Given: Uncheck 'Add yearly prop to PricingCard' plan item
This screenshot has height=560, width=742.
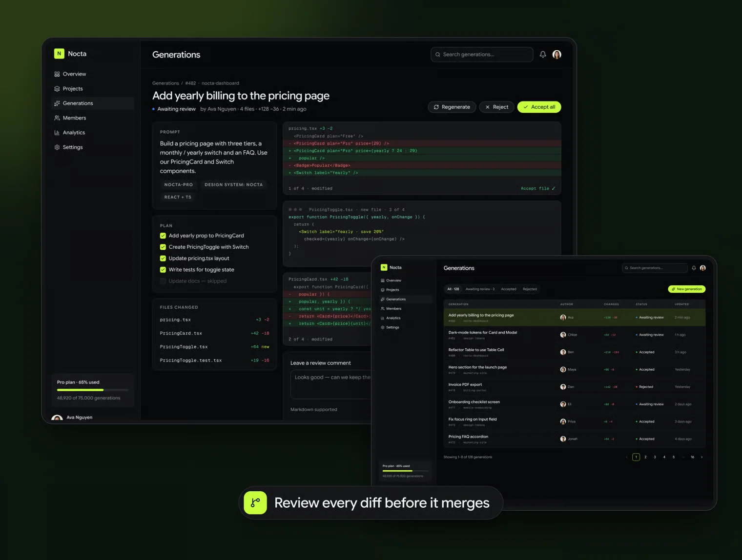Looking at the screenshot, I should point(163,236).
